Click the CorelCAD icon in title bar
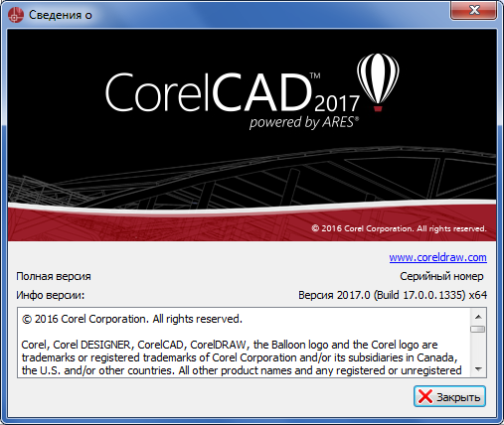Screen dimensions: 504x425 click(x=16, y=15)
